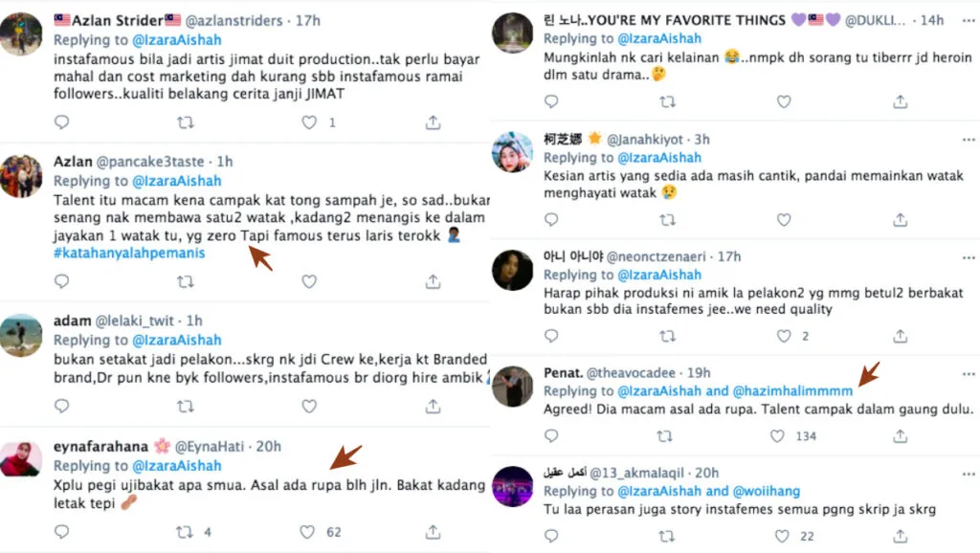980x553 pixels.
Task: Like the neonctzenaeri tweet with 2 likes
Action: pyautogui.click(x=784, y=337)
